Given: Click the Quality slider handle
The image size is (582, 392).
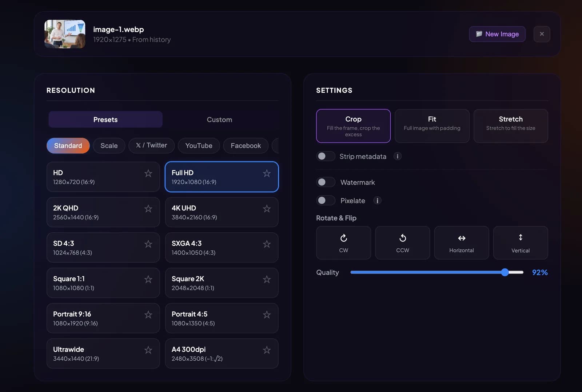Looking at the screenshot, I should click(505, 272).
